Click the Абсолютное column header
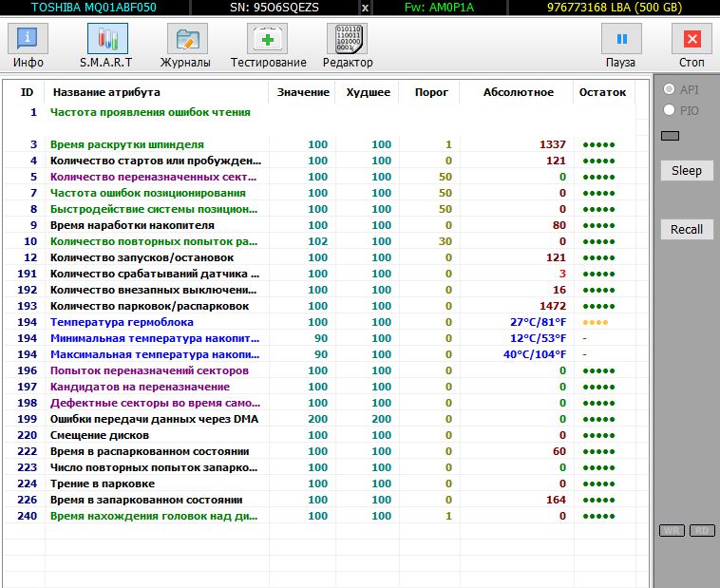The image size is (720, 588). point(518,92)
